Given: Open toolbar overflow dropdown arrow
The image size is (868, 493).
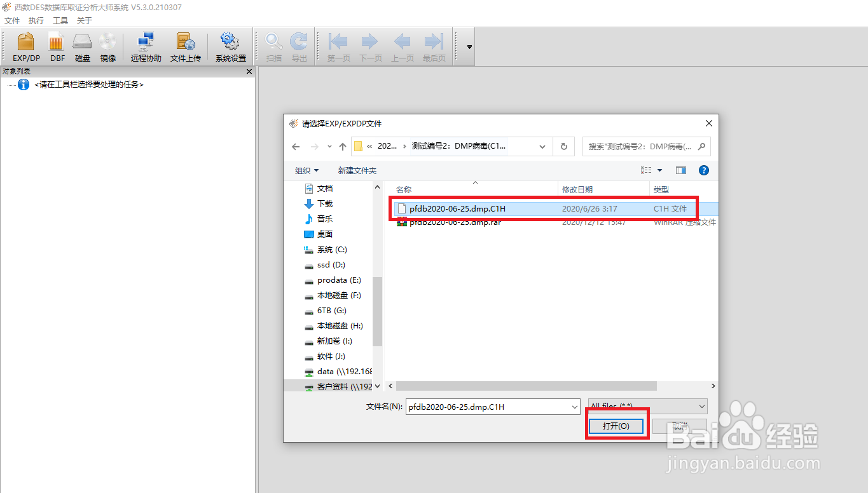Looking at the screenshot, I should (x=469, y=47).
